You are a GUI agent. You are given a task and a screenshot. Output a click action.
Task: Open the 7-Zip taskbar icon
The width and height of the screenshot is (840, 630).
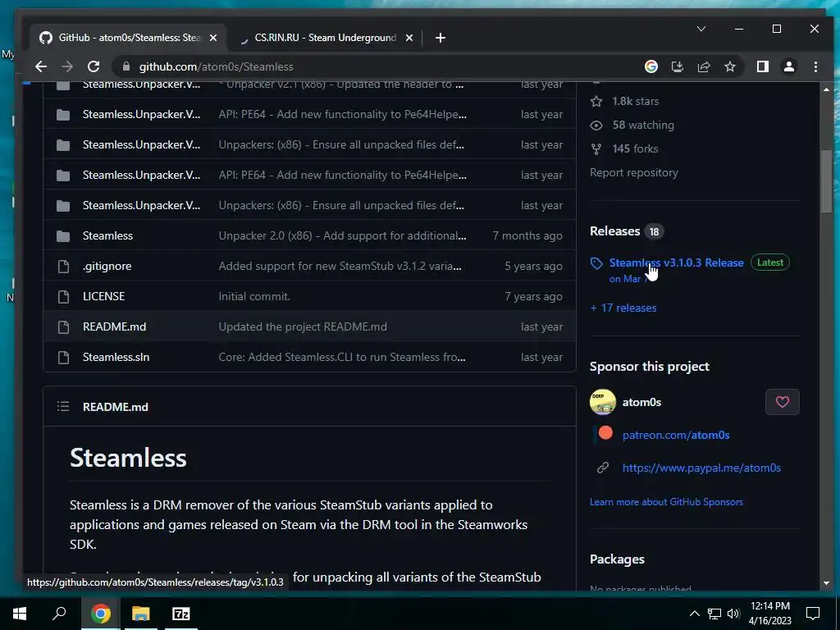[181, 614]
